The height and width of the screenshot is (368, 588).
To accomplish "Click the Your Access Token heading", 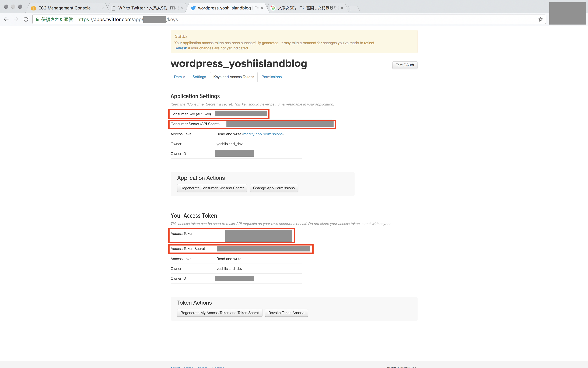I will pyautogui.click(x=194, y=216).
